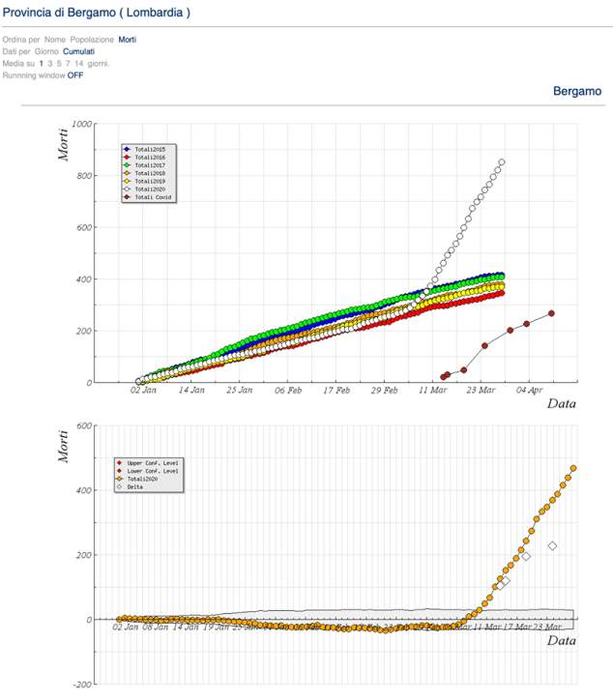Click the Upper Conf. Level legend swatch
The width and height of the screenshot is (613, 700).
coord(120,463)
